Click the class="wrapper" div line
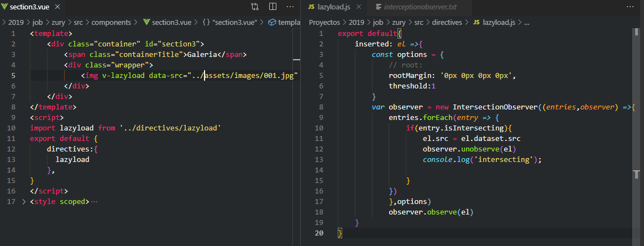Image resolution: width=644 pixels, height=246 pixels. pos(108,65)
